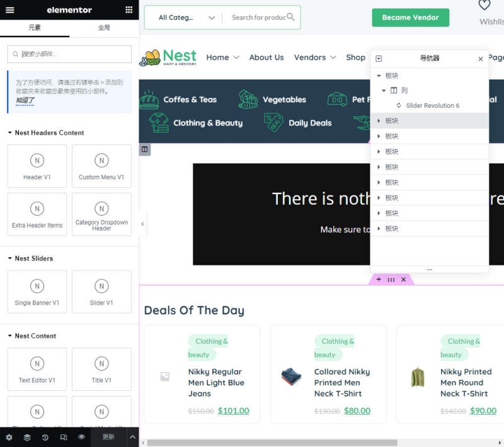
Task: Select the Single Banner V1 widget
Action: [37, 292]
